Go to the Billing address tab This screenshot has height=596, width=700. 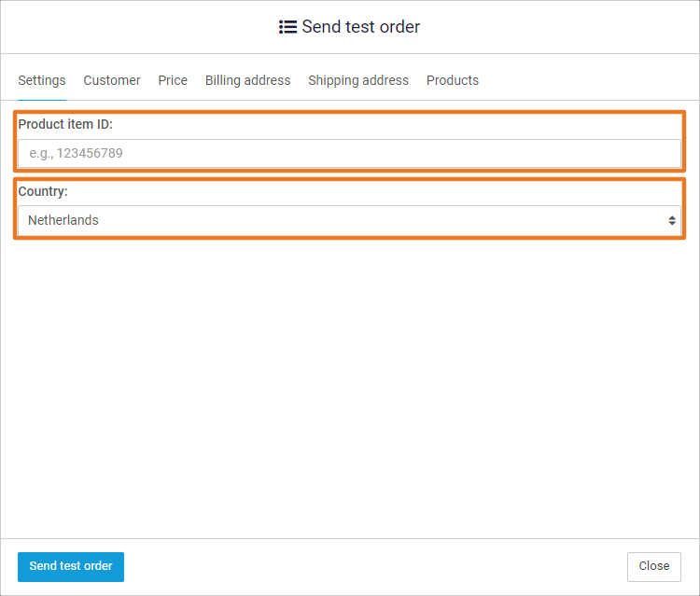click(x=247, y=80)
